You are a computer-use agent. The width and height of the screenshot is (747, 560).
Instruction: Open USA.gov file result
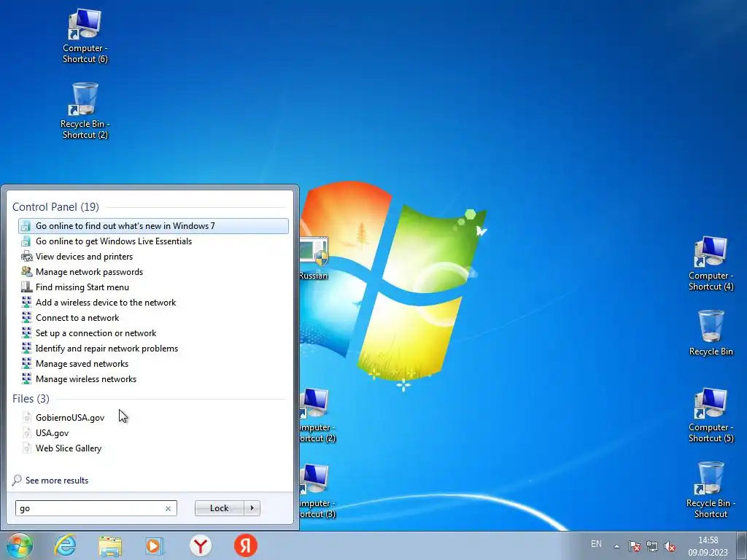[x=153, y=433]
